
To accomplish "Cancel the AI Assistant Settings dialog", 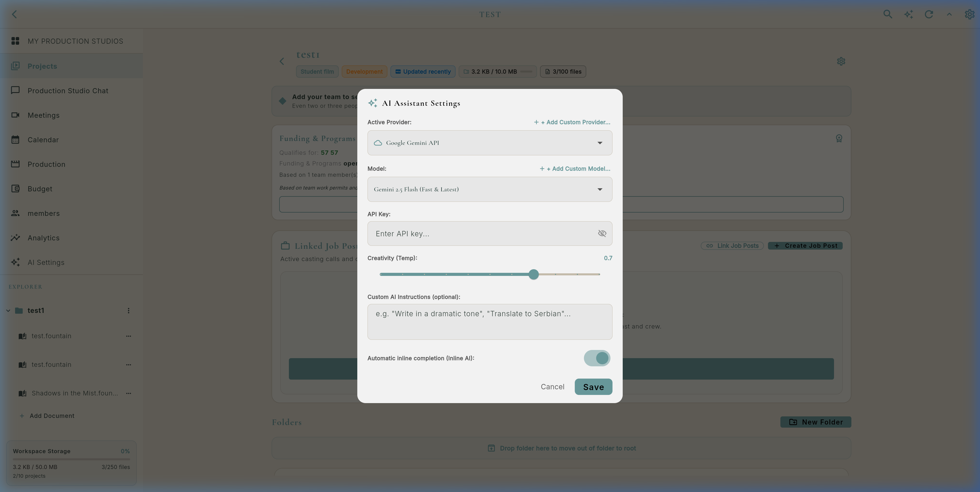I will (x=552, y=387).
